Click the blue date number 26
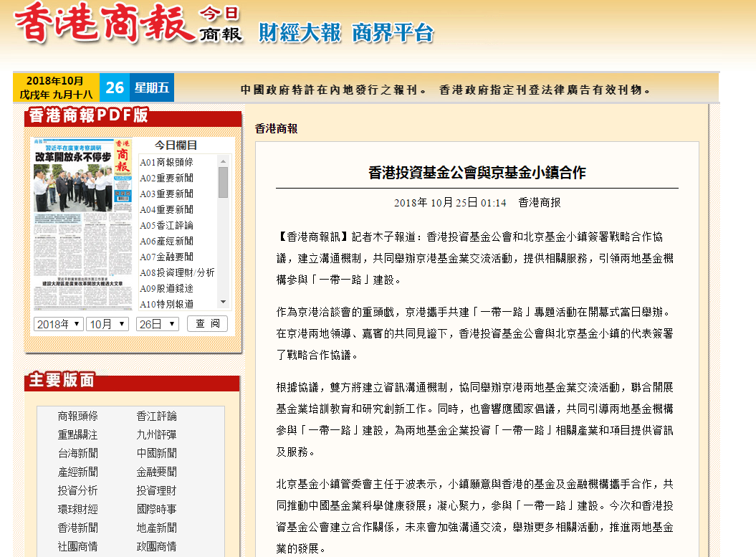This screenshot has height=557, width=756. 115,87
